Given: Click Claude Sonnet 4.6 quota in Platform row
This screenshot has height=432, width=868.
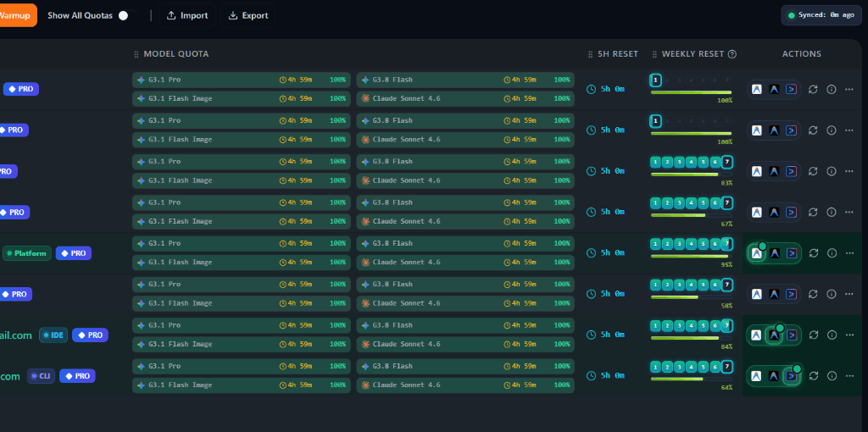Looking at the screenshot, I should coord(465,263).
